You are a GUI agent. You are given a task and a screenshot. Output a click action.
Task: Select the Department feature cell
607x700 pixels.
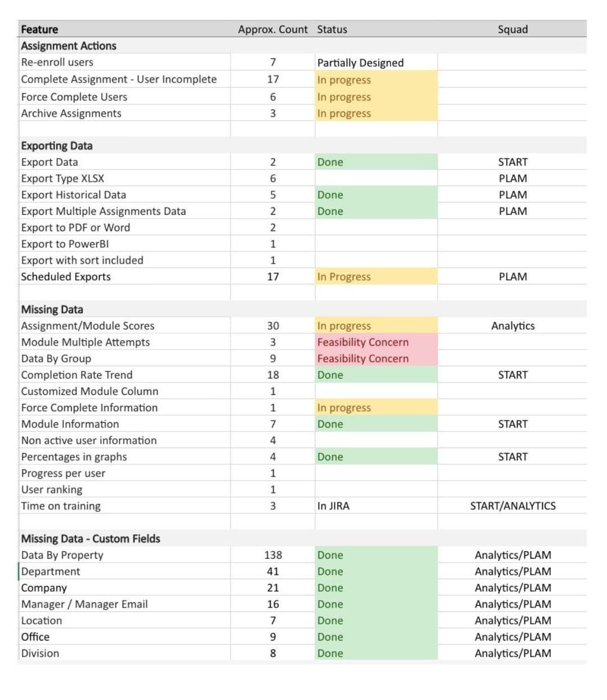pos(125,572)
